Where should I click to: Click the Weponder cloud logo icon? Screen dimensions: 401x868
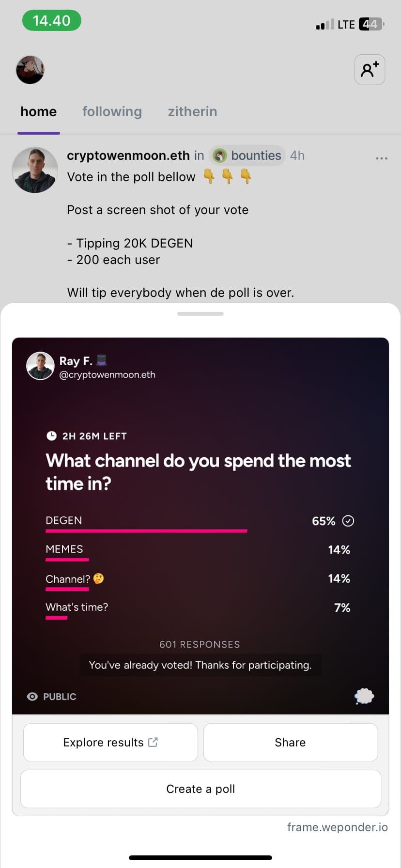coord(364,696)
